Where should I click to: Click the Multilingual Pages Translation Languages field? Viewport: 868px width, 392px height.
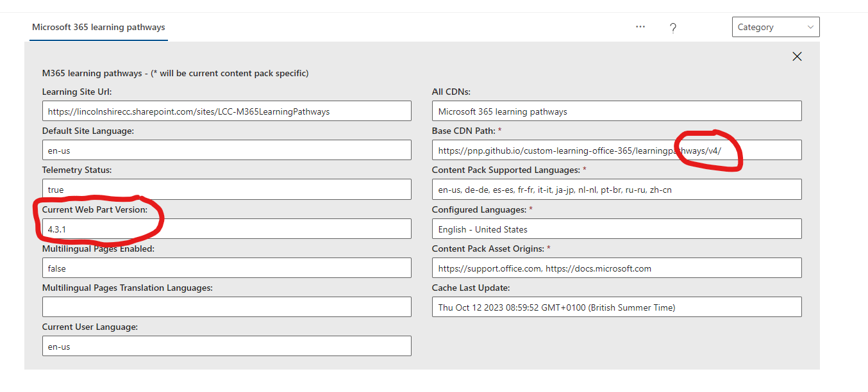tap(227, 307)
